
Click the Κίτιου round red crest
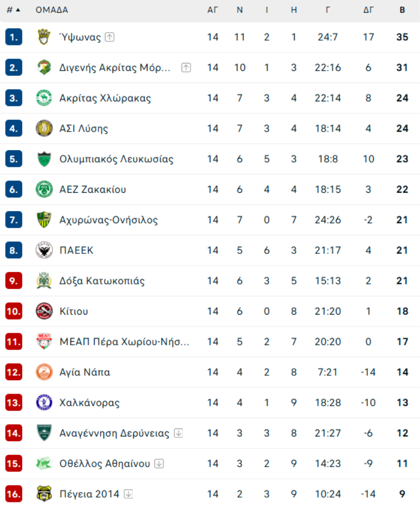[x=44, y=311]
